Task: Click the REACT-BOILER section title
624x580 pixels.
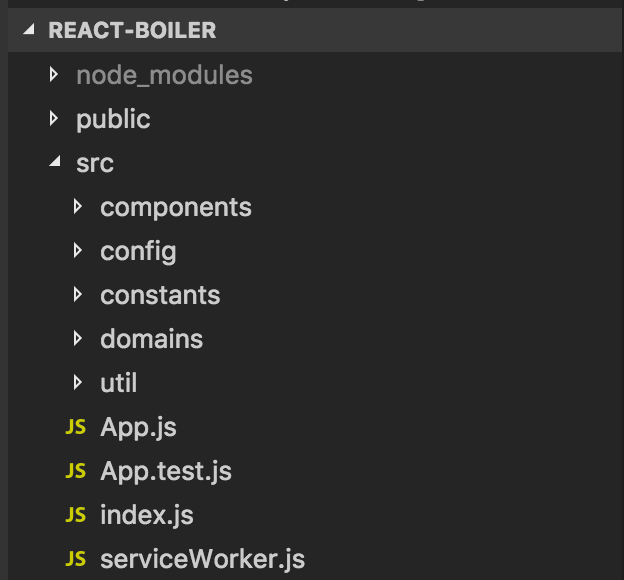Action: (132, 31)
